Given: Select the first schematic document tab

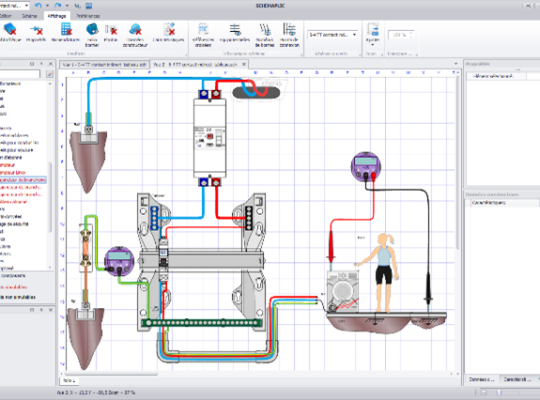Looking at the screenshot, I should [104, 64].
